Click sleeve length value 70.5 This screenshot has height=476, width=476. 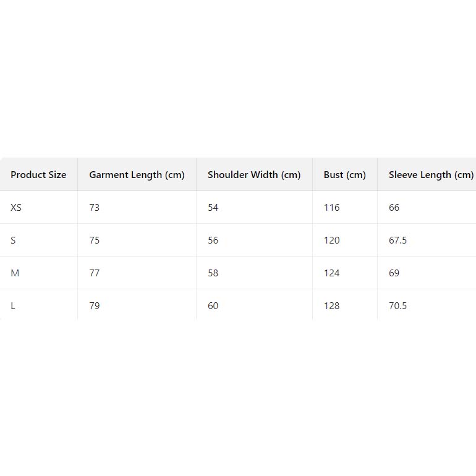click(x=397, y=306)
